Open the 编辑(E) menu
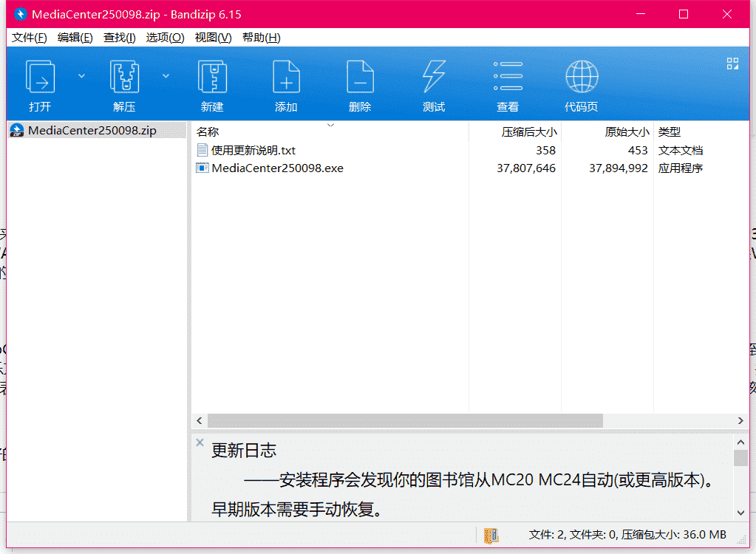 [75, 38]
